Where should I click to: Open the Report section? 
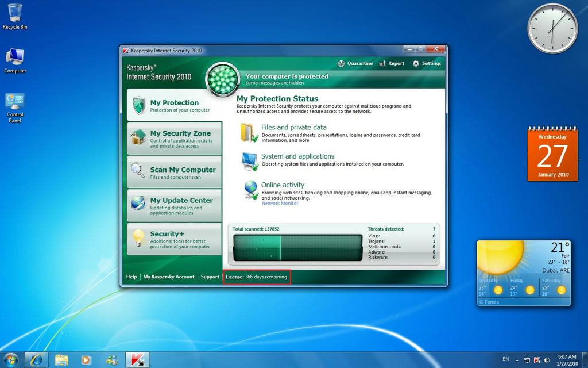point(392,63)
